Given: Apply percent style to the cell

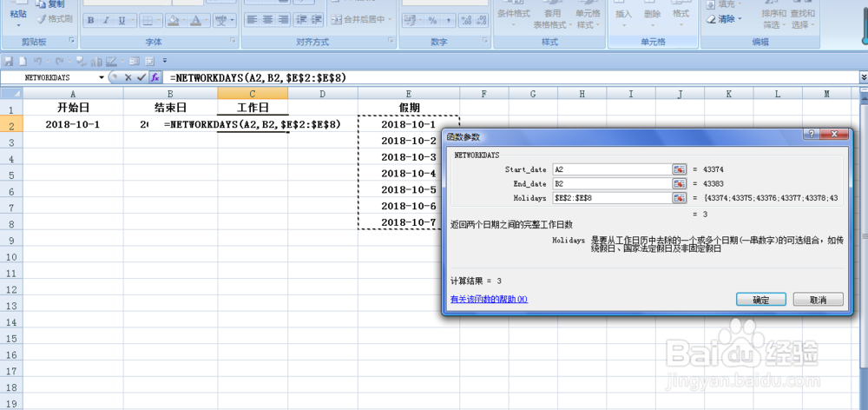Looking at the screenshot, I should [432, 21].
